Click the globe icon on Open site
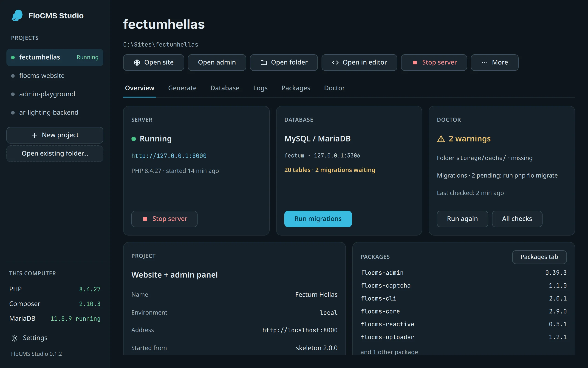 coord(137,63)
